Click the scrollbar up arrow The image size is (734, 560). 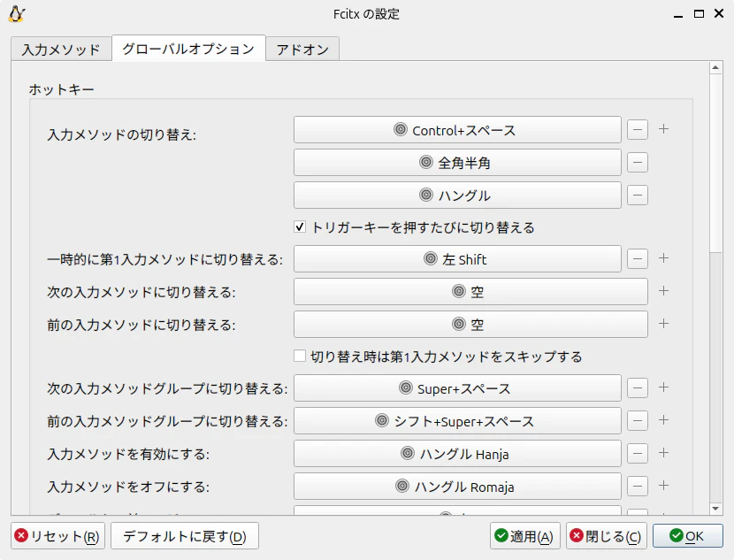point(715,68)
